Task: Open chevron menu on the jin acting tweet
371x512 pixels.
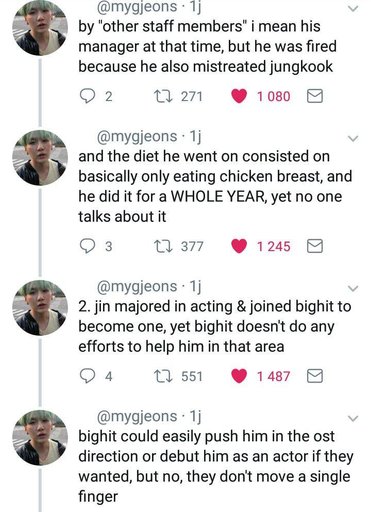Action: pyautogui.click(x=353, y=288)
